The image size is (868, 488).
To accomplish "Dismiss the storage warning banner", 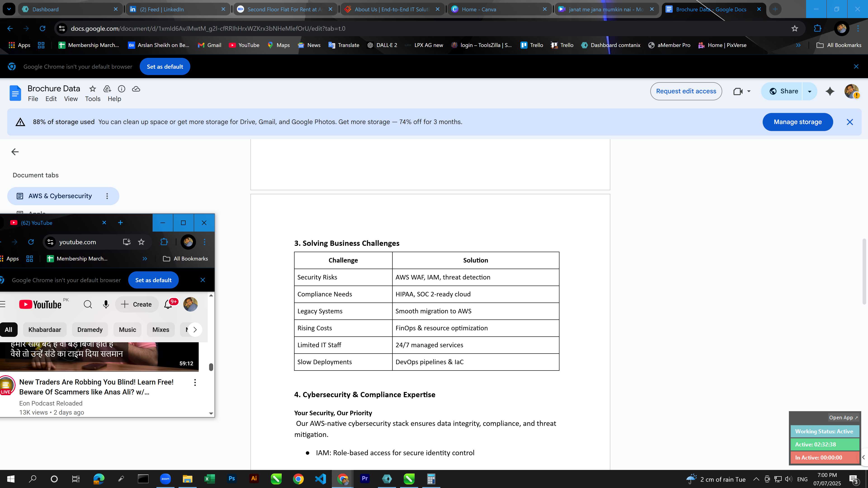I will [850, 122].
